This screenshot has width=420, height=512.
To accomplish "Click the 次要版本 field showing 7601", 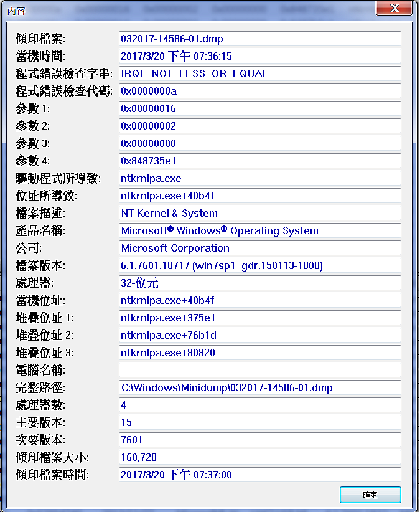I will (260, 440).
